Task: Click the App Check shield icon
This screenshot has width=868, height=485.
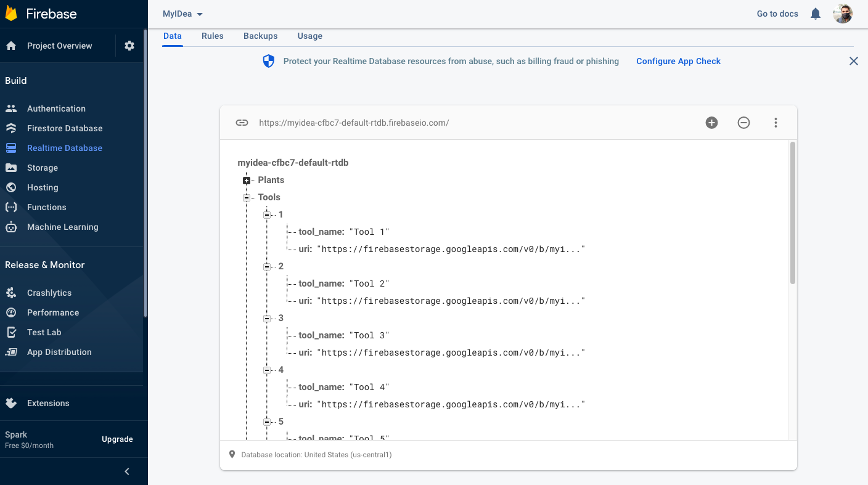Action: tap(268, 61)
